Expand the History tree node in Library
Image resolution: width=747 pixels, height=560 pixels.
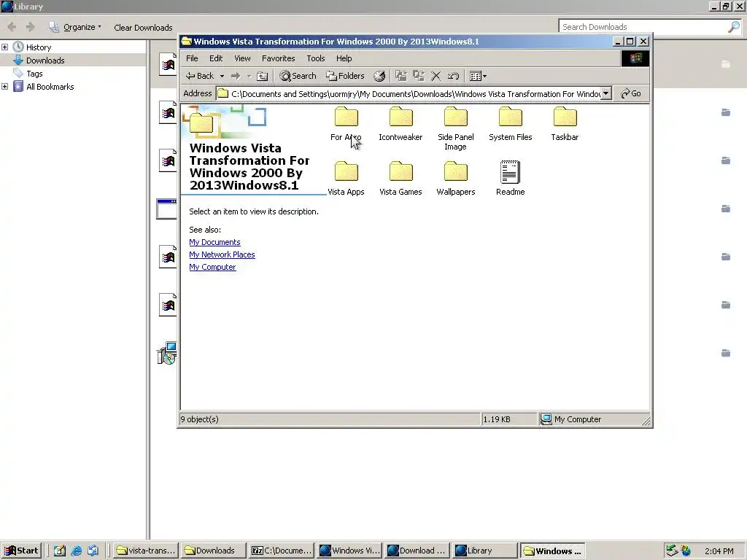5,47
